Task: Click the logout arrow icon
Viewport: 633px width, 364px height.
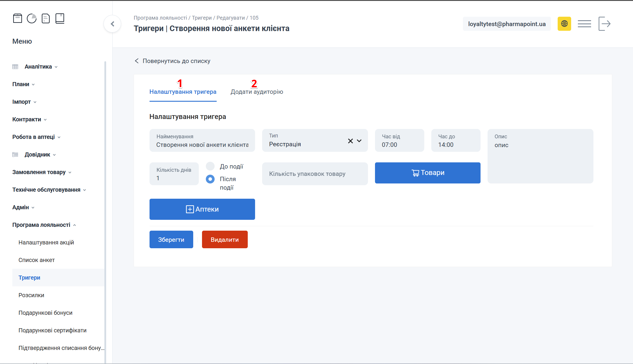Action: pyautogui.click(x=605, y=23)
